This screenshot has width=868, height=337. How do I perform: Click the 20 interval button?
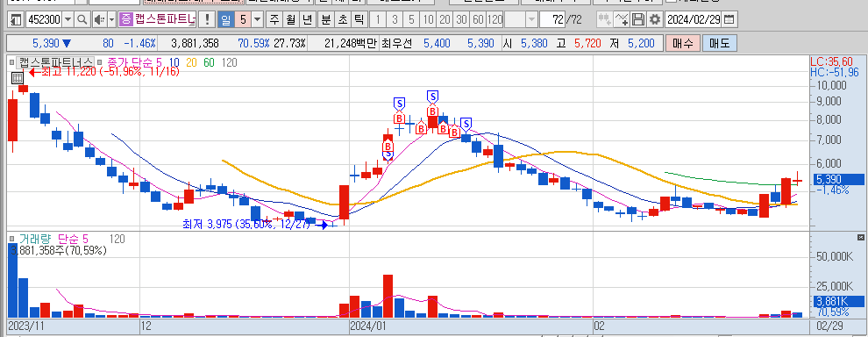click(x=444, y=20)
